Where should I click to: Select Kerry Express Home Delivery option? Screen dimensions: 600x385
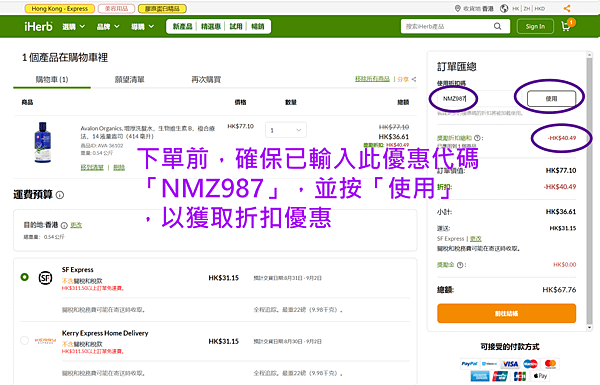pyautogui.click(x=24, y=341)
